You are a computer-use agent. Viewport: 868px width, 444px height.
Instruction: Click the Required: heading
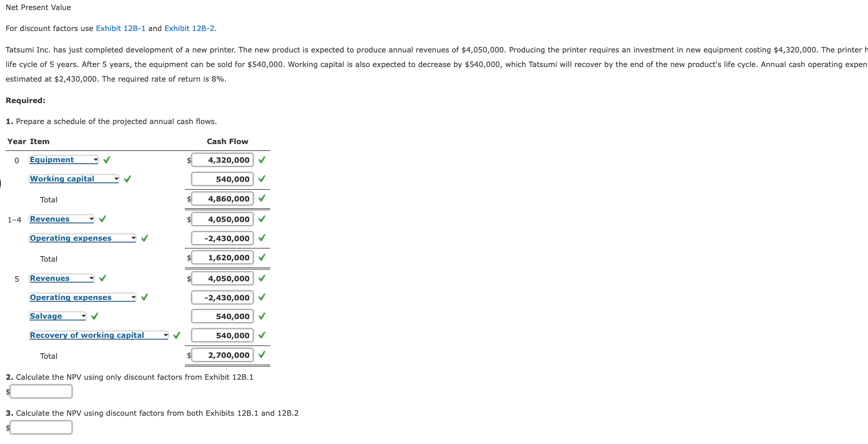click(x=26, y=100)
